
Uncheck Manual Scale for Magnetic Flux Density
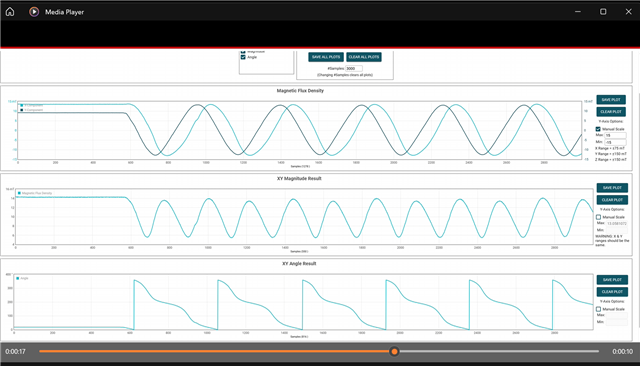(x=598, y=129)
